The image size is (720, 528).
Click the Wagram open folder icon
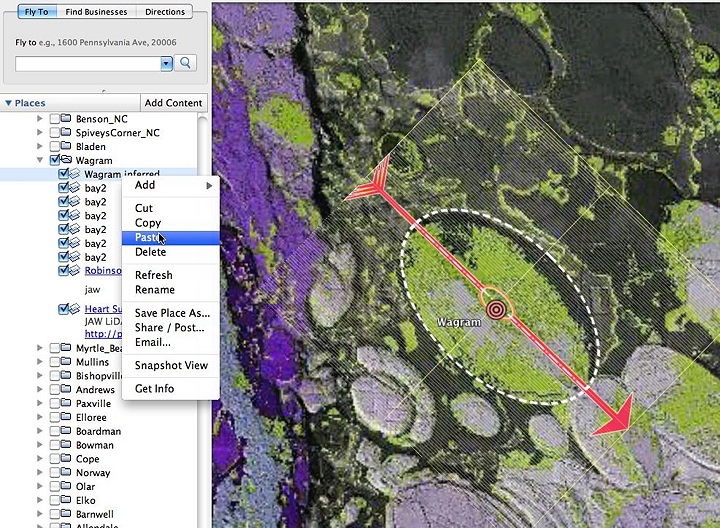point(66,160)
